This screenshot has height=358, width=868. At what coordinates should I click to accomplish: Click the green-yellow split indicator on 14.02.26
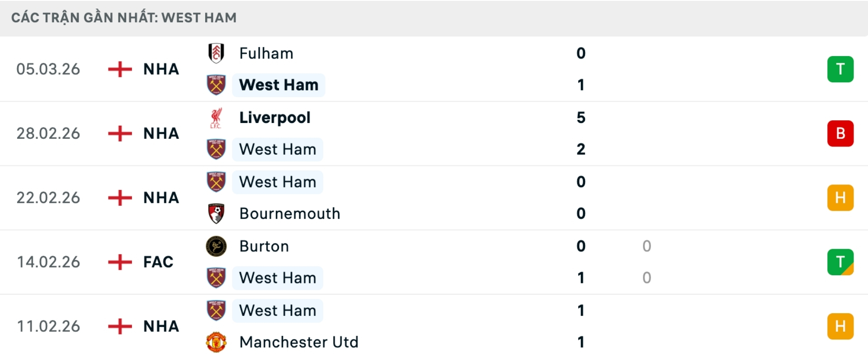pyautogui.click(x=840, y=262)
